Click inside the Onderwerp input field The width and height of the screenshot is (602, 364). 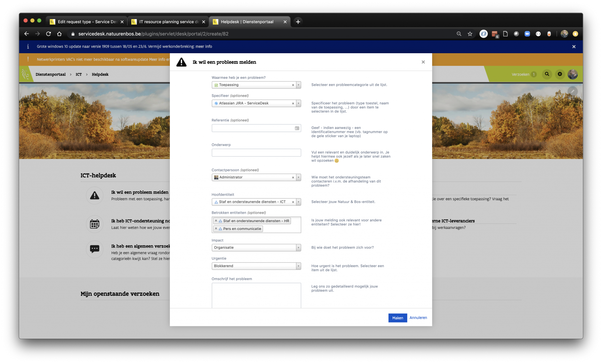[x=256, y=152]
